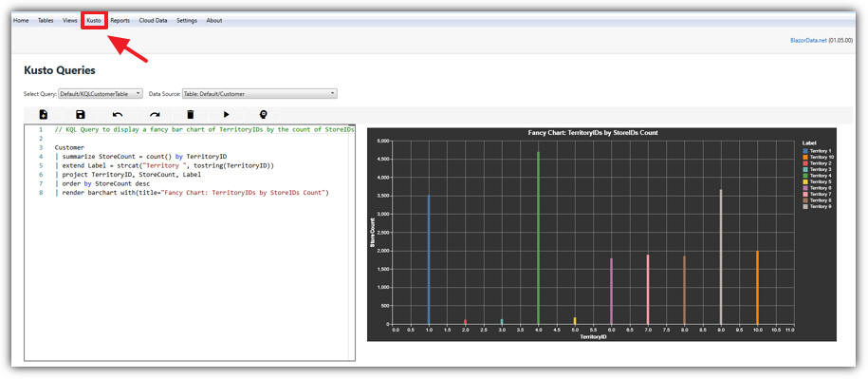
Task: Go to the Home menu
Action: point(21,21)
